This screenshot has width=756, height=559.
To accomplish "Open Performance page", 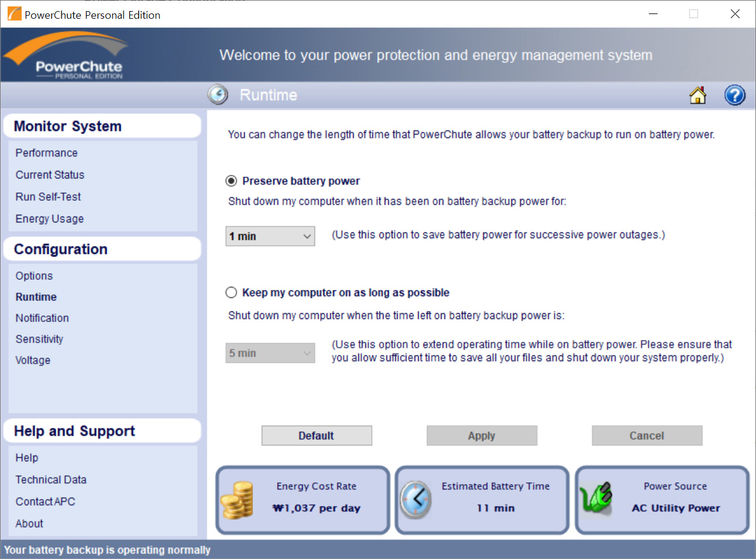I will [x=46, y=153].
